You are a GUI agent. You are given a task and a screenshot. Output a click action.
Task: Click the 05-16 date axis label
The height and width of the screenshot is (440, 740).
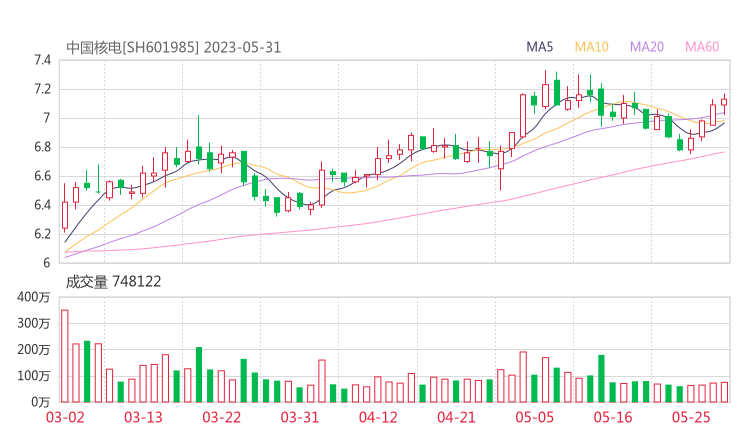(x=613, y=417)
